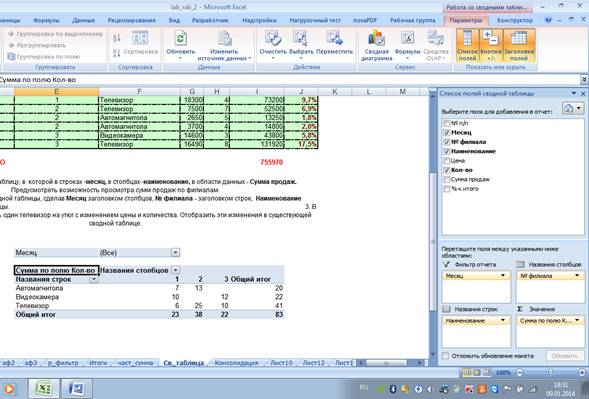The height and width of the screenshot is (399, 589).
Task: Open media player from taskbar
Action: click(9, 389)
